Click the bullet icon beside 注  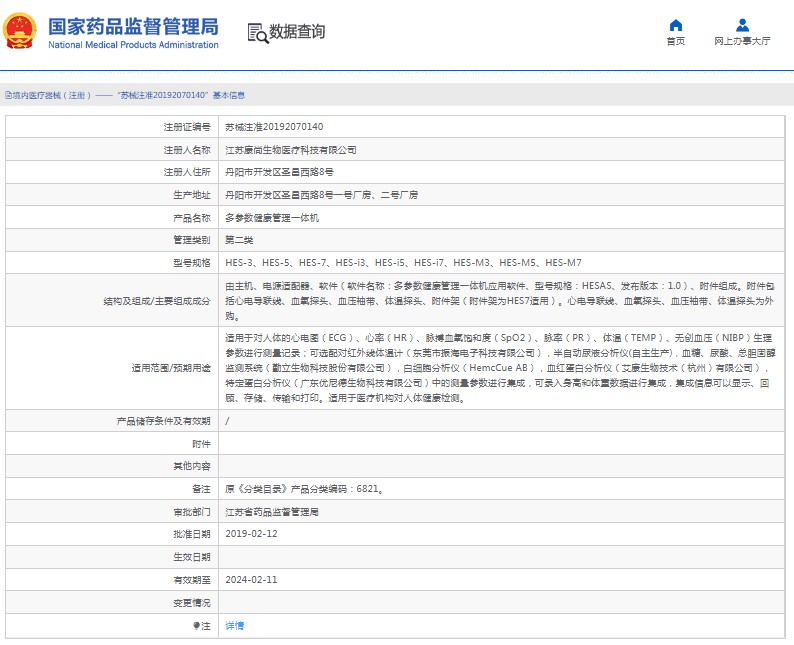(196, 626)
